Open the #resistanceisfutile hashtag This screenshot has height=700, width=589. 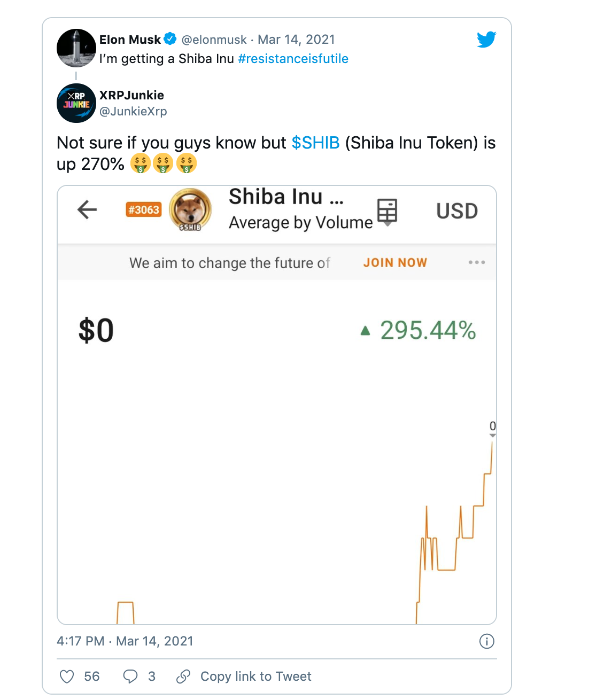coord(293,59)
